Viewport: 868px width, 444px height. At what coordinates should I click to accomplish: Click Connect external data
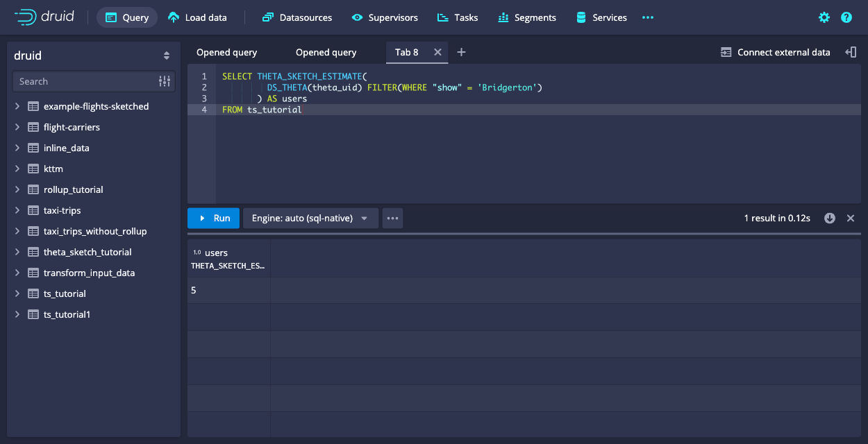point(775,52)
